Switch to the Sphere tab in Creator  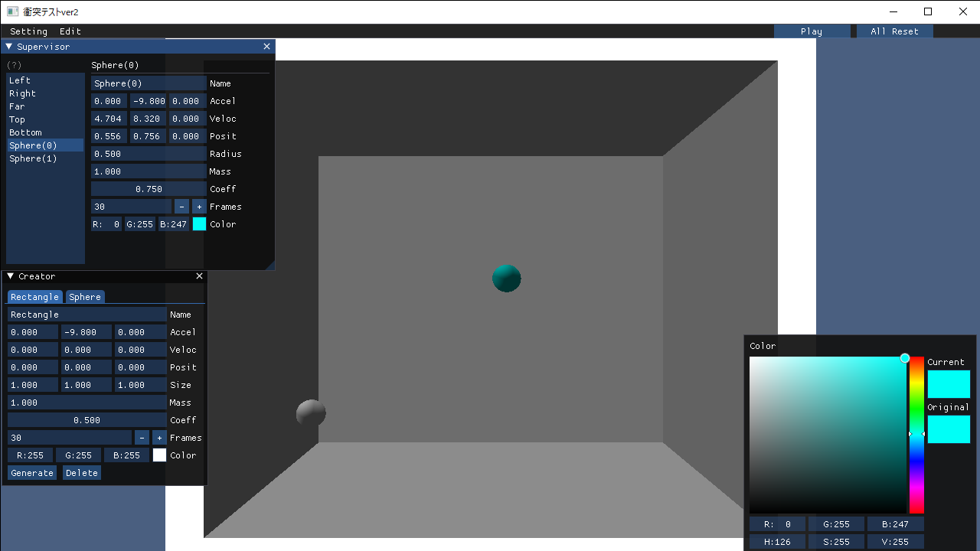coord(85,297)
